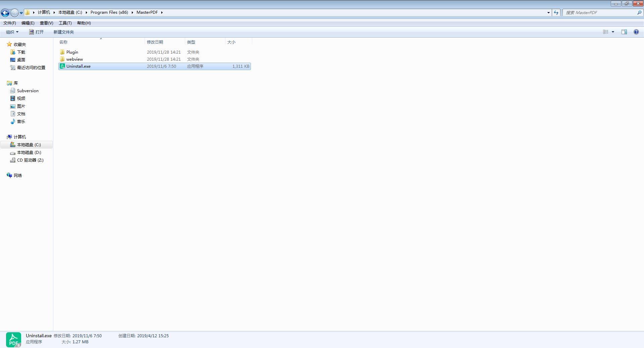
Task: Expand the 组织 dropdown menu
Action: [x=12, y=32]
